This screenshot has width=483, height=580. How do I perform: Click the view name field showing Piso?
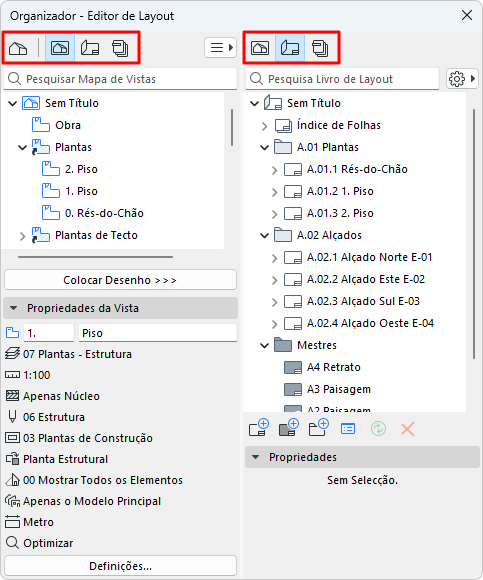(158, 333)
